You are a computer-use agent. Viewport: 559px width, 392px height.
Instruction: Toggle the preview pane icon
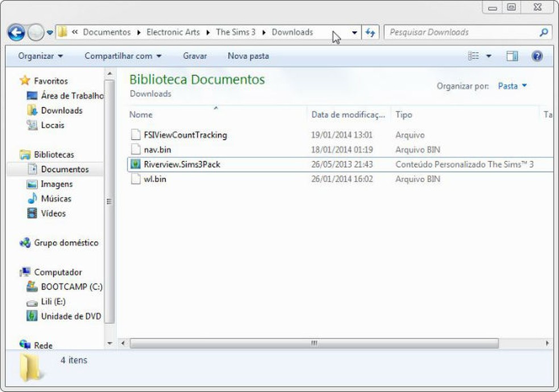[512, 56]
